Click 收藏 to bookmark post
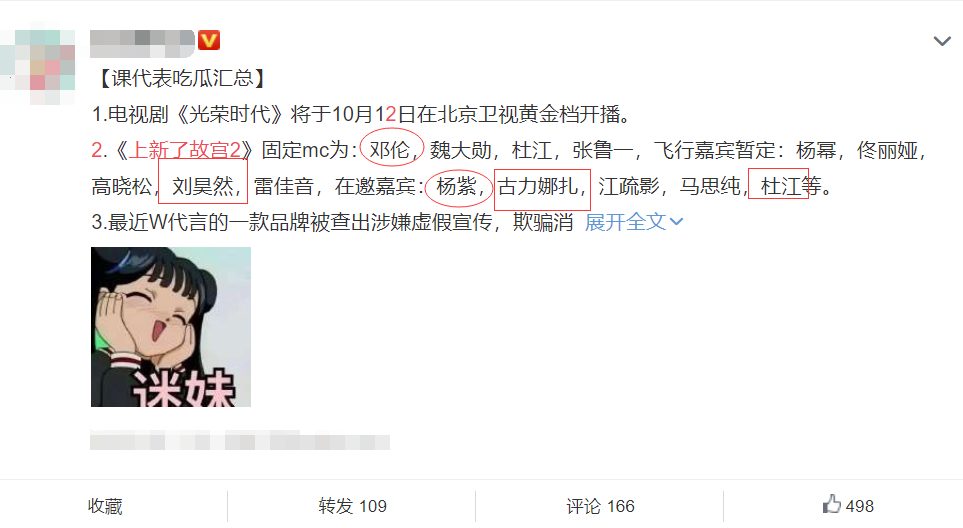The height and width of the screenshot is (528, 963). 105,507
